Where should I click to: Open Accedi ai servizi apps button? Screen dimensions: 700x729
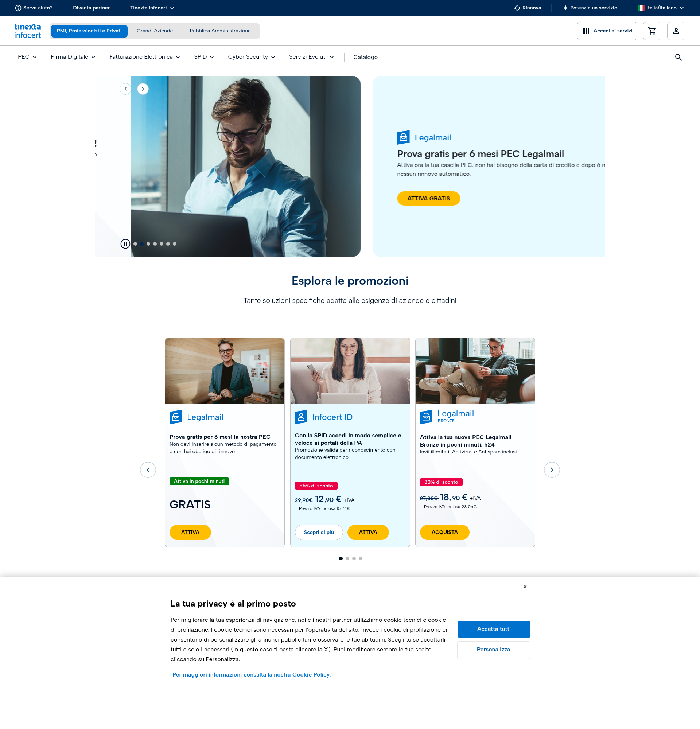point(607,31)
